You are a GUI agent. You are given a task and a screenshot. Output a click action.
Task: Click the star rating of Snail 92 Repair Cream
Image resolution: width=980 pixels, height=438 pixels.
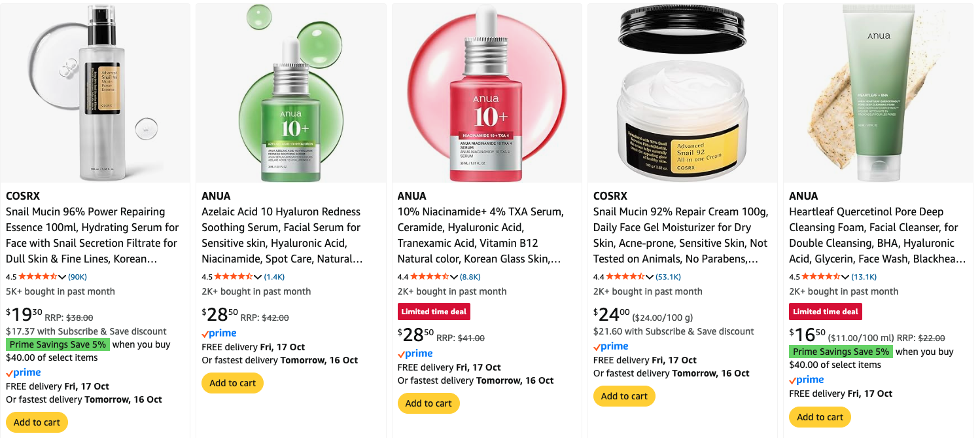click(x=625, y=277)
